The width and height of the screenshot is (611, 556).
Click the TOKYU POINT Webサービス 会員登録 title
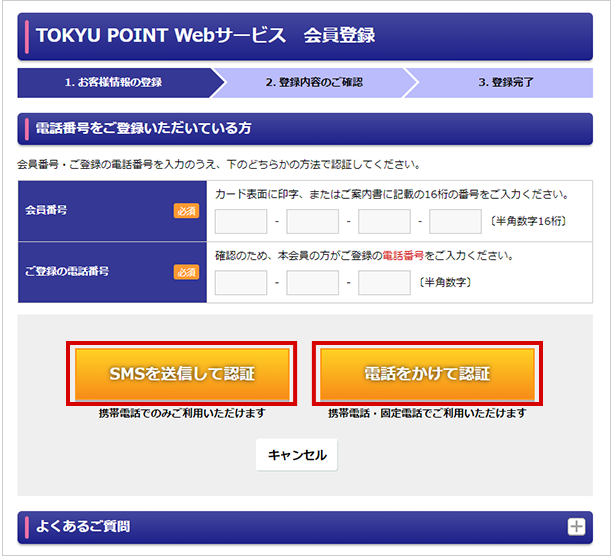coord(205,35)
